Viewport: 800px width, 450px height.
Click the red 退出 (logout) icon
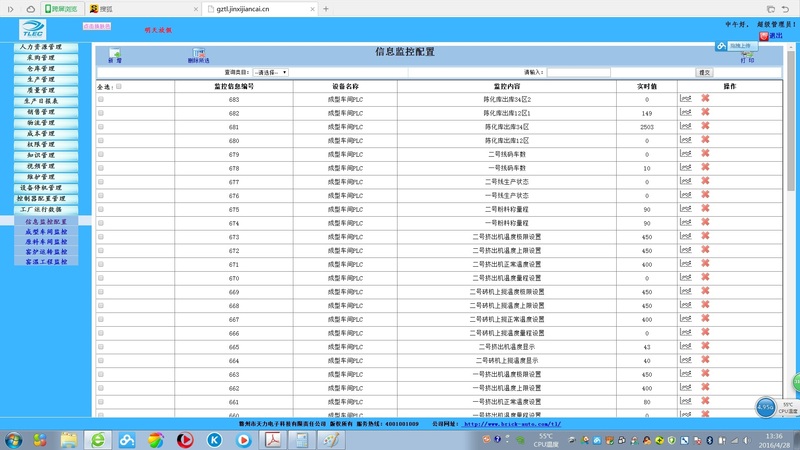point(764,36)
